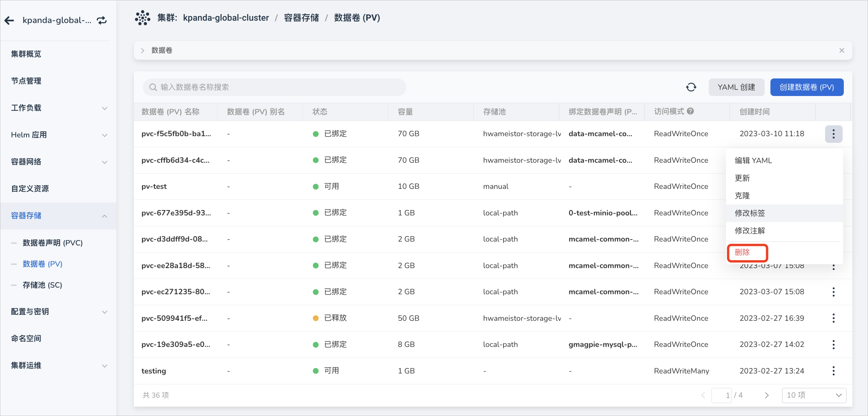Open actions menu for pvc-f5c5fb0b row
The width and height of the screenshot is (868, 416).
[x=834, y=134]
